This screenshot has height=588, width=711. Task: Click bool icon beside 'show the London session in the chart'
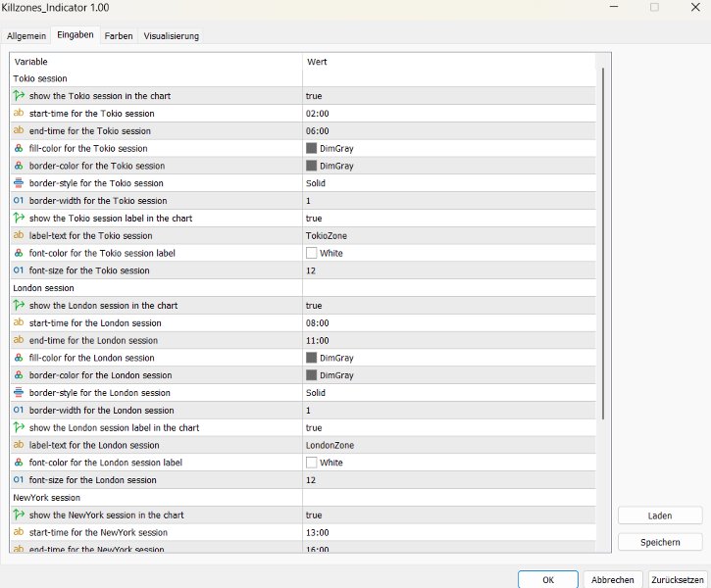tap(19, 306)
